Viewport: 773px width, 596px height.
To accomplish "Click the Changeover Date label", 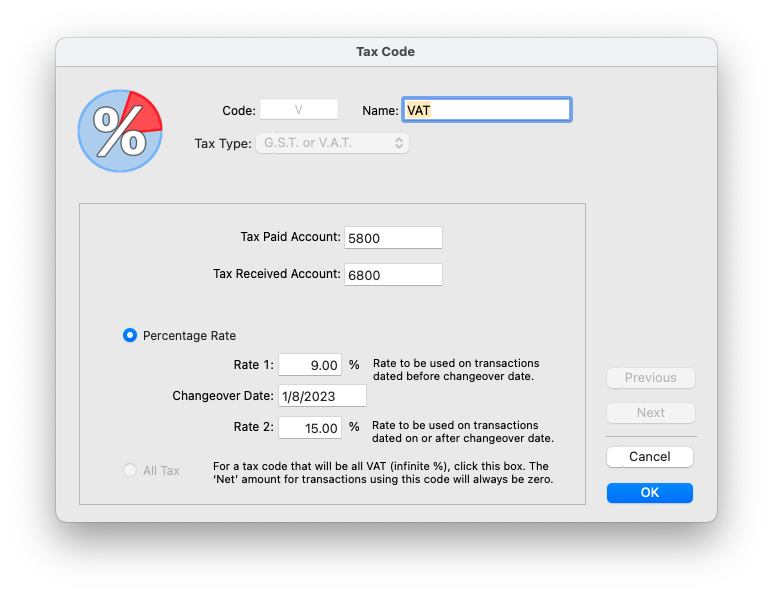I will coord(223,396).
